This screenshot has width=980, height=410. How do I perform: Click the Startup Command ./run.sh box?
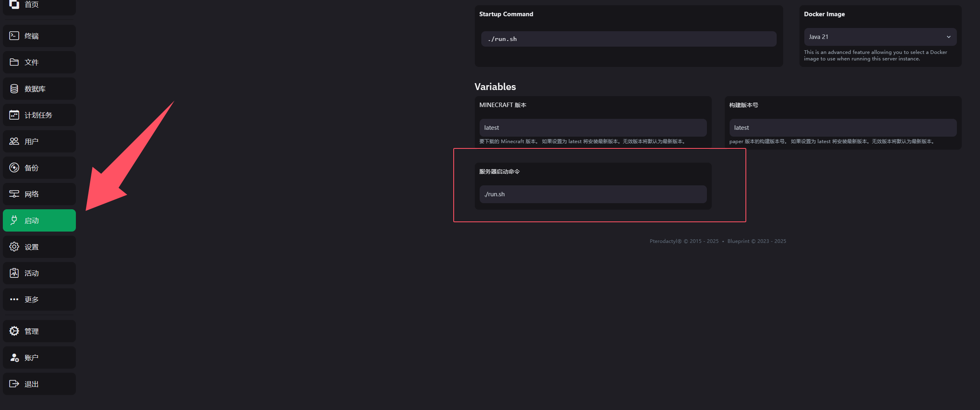coord(629,39)
